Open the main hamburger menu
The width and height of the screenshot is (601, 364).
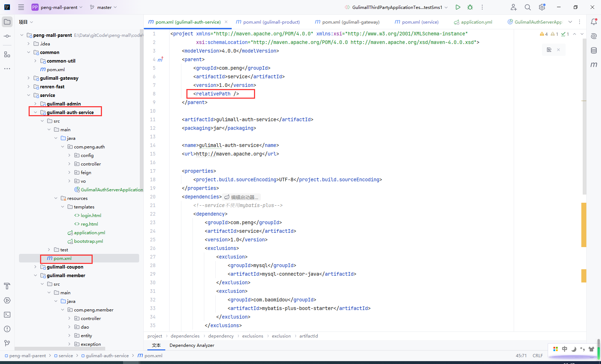point(21,7)
